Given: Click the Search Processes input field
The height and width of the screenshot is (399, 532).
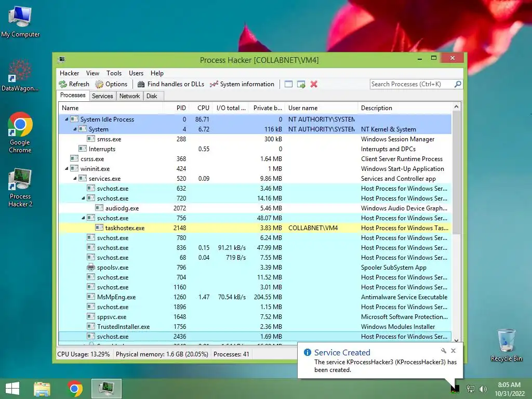Looking at the screenshot, I should 411,84.
